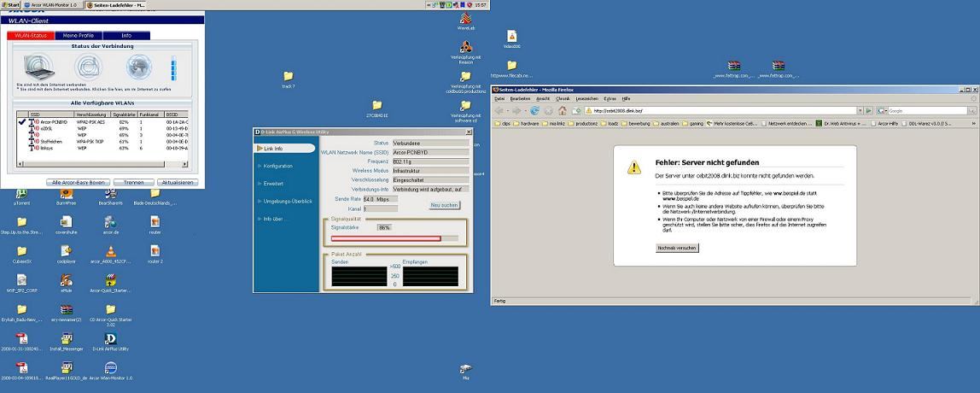
Task: Click the laptop icon in connection status
Action: pos(38,67)
